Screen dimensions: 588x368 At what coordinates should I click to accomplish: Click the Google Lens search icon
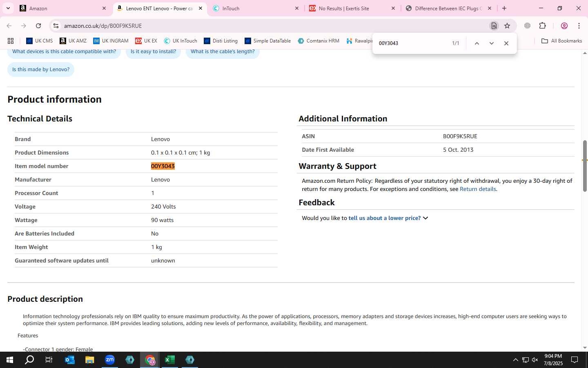point(494,26)
